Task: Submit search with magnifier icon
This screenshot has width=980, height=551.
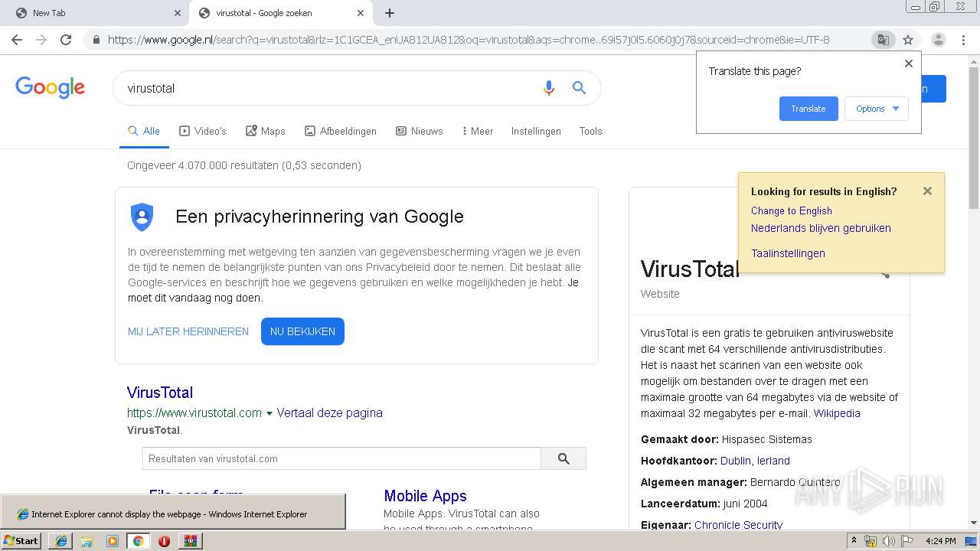Action: [580, 88]
